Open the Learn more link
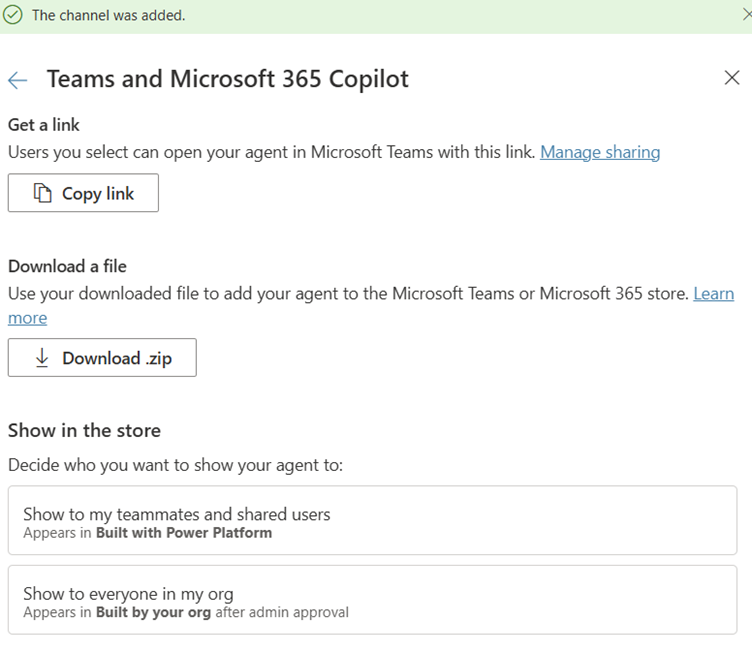The height and width of the screenshot is (654, 752). 713,293
